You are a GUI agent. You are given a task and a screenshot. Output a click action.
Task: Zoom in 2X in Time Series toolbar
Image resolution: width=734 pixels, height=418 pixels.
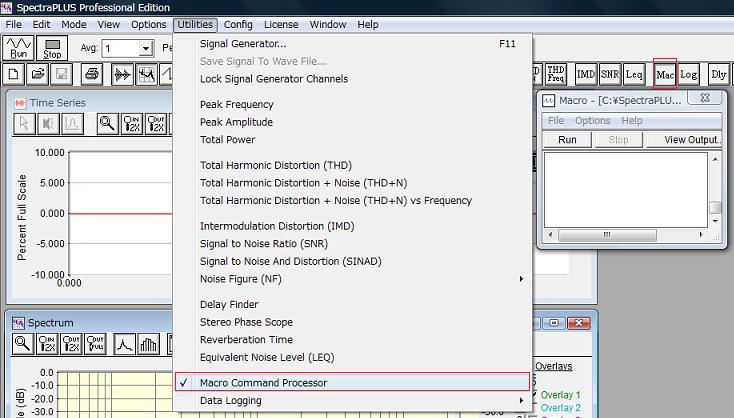[x=132, y=124]
